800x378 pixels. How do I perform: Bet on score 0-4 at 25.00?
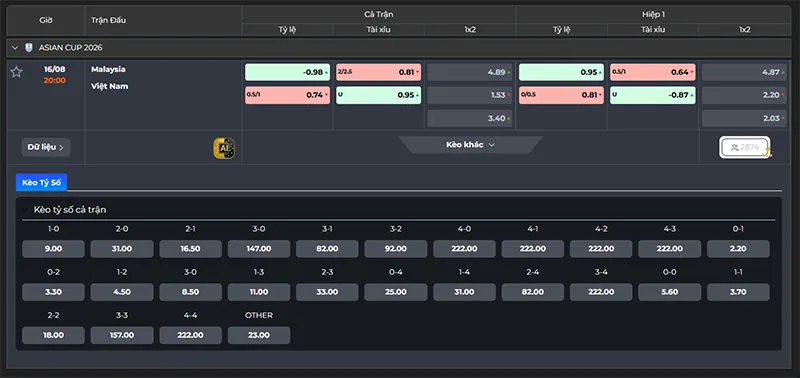pyautogui.click(x=396, y=292)
